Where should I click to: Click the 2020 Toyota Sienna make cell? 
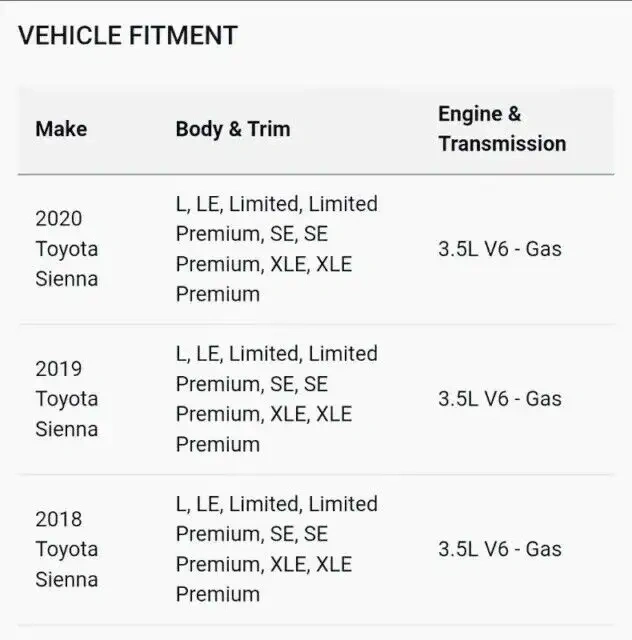(x=66, y=249)
